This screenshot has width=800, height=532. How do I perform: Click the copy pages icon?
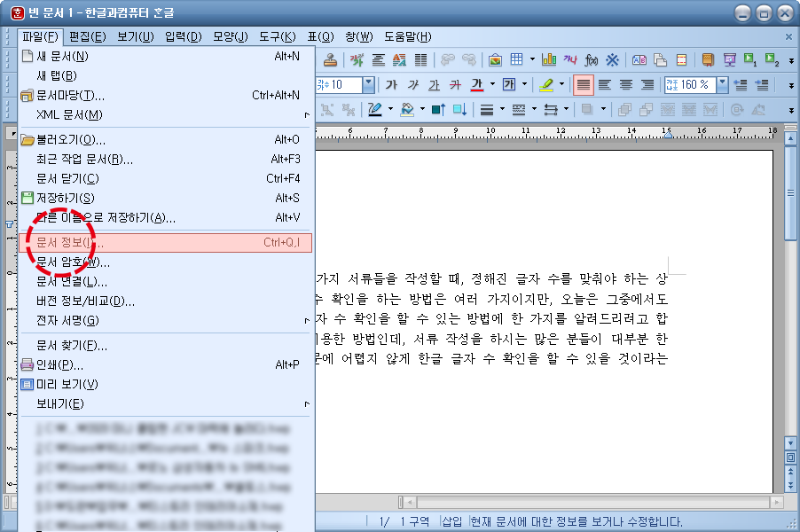coord(660,60)
